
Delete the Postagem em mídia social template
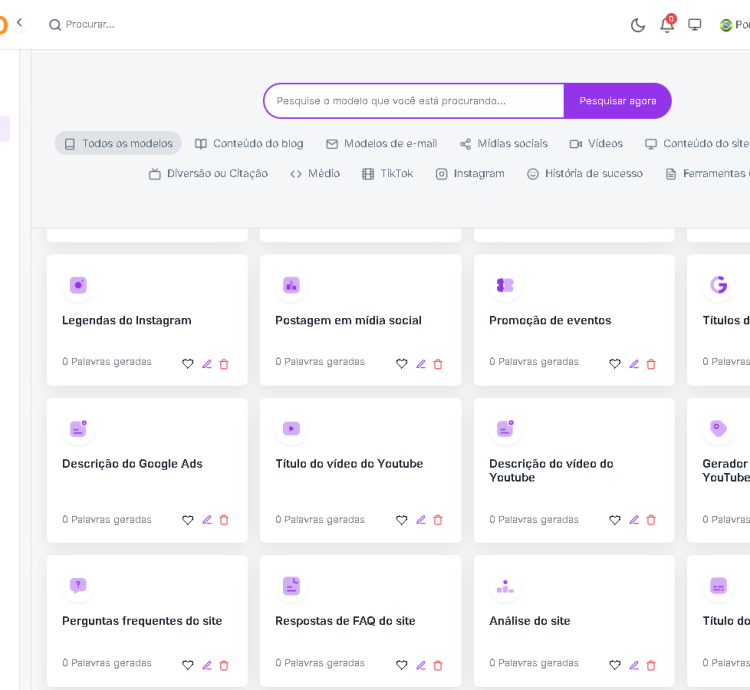[438, 364]
